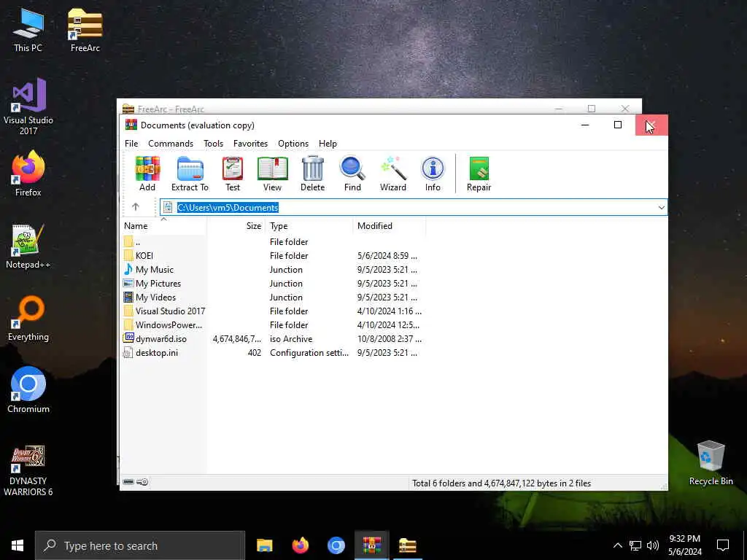This screenshot has height=560, width=747.
Task: Sort list by Size column header
Action: pos(236,226)
